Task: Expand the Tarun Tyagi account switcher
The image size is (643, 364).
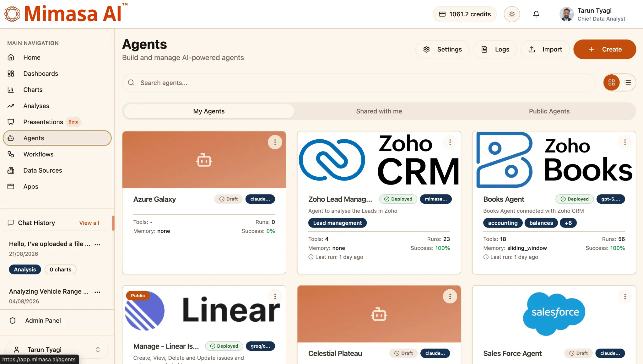Action: [x=57, y=350]
